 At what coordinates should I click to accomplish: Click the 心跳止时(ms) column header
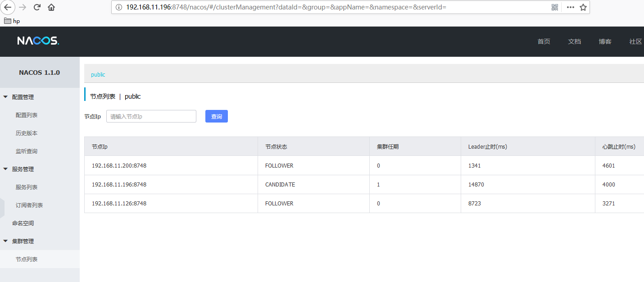tap(619, 147)
